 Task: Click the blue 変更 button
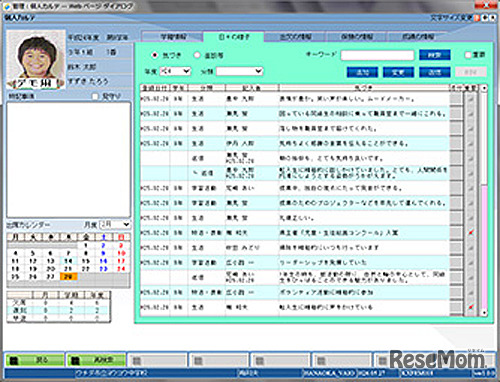[x=398, y=72]
